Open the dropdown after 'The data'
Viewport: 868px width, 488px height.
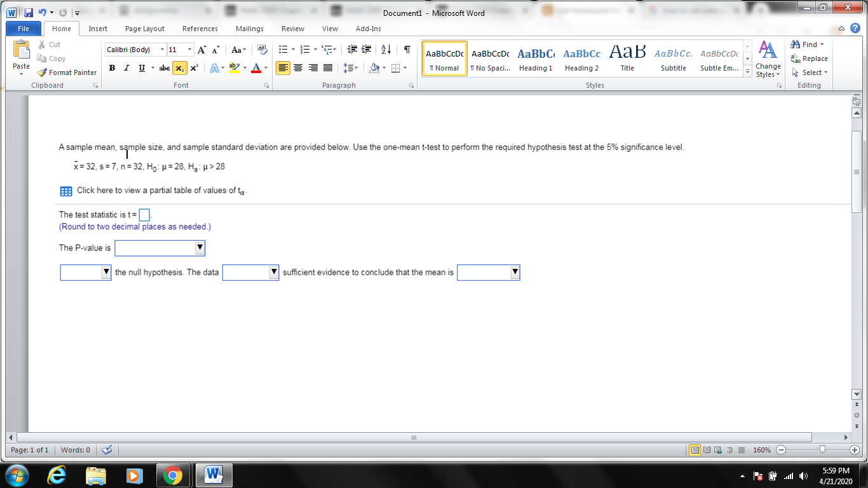250,273
